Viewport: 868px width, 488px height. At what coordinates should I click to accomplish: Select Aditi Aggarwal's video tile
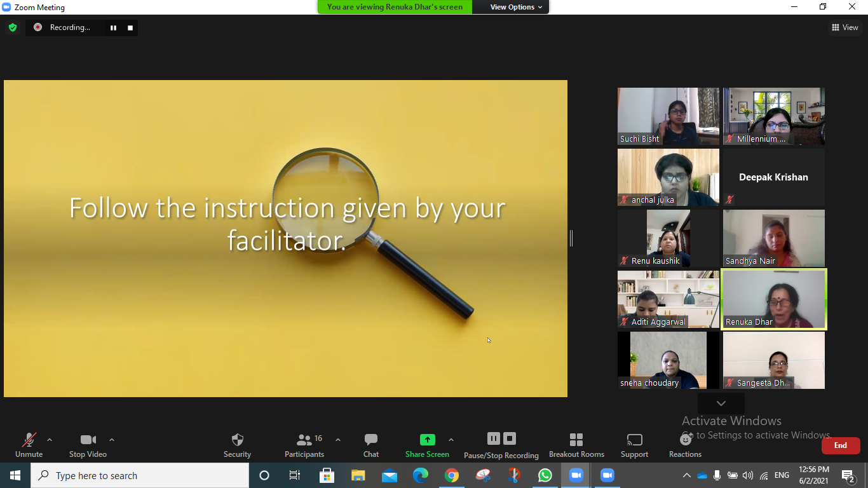tap(668, 299)
